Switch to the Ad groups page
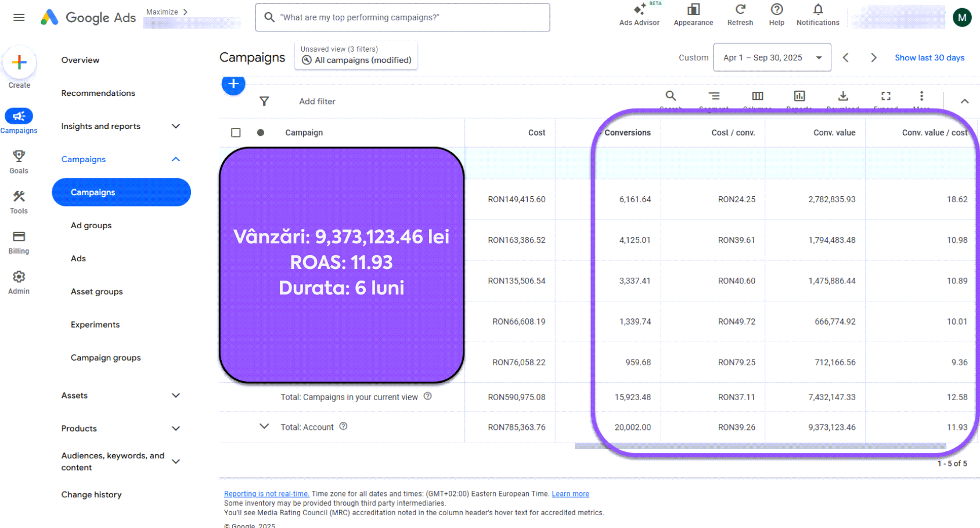Screen dimensions: 980x528 pos(91,225)
